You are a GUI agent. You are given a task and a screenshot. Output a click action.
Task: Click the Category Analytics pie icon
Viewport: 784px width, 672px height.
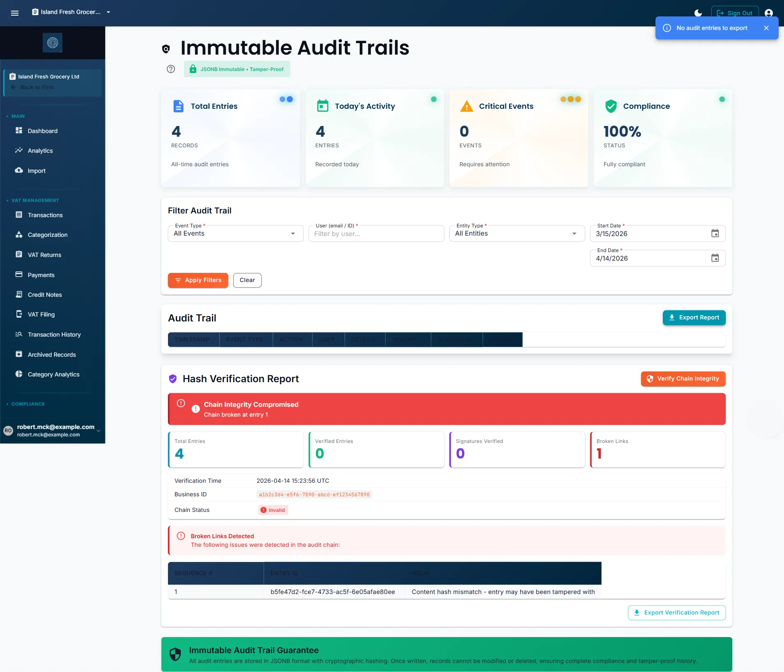coord(19,374)
